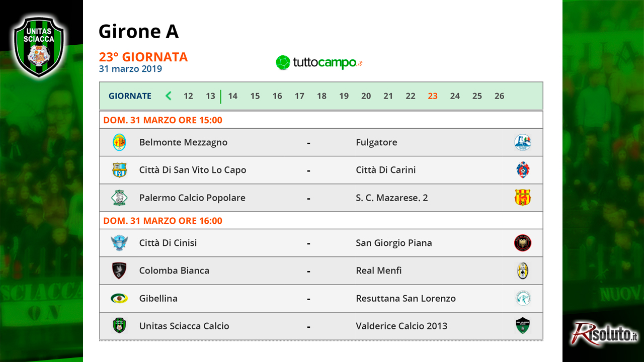Select giornata 24 tab
This screenshot has width=644, height=362.
pyautogui.click(x=455, y=96)
